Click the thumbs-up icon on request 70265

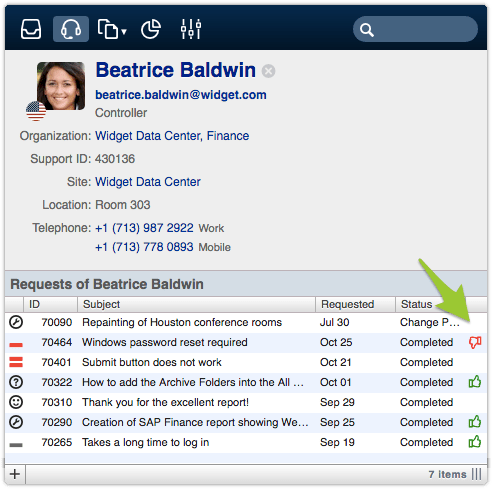pyautogui.click(x=475, y=442)
